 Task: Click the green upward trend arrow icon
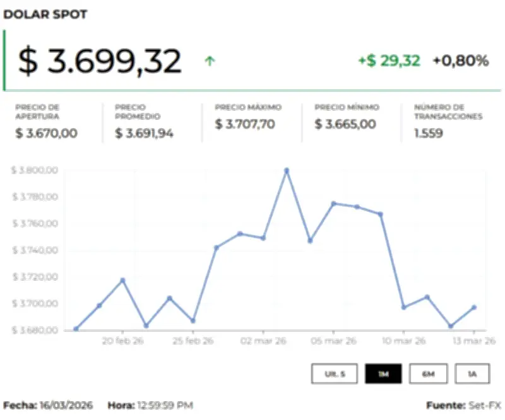tap(211, 60)
